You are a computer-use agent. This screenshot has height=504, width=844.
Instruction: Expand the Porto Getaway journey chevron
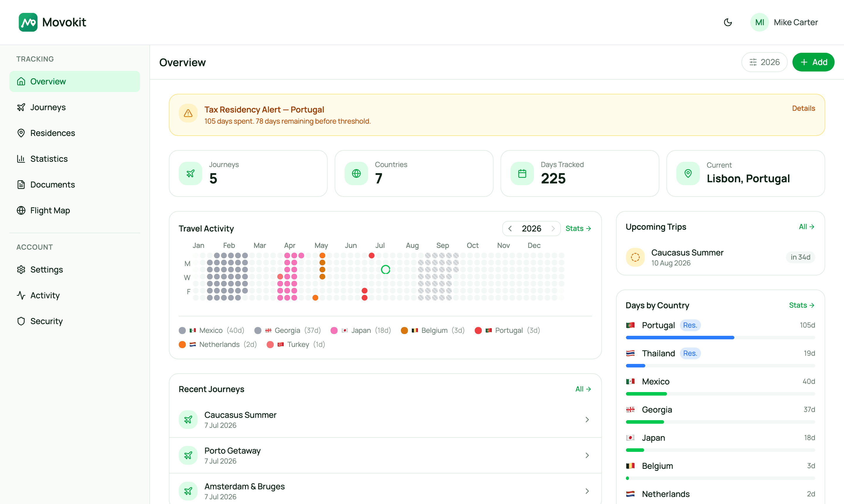tap(587, 455)
